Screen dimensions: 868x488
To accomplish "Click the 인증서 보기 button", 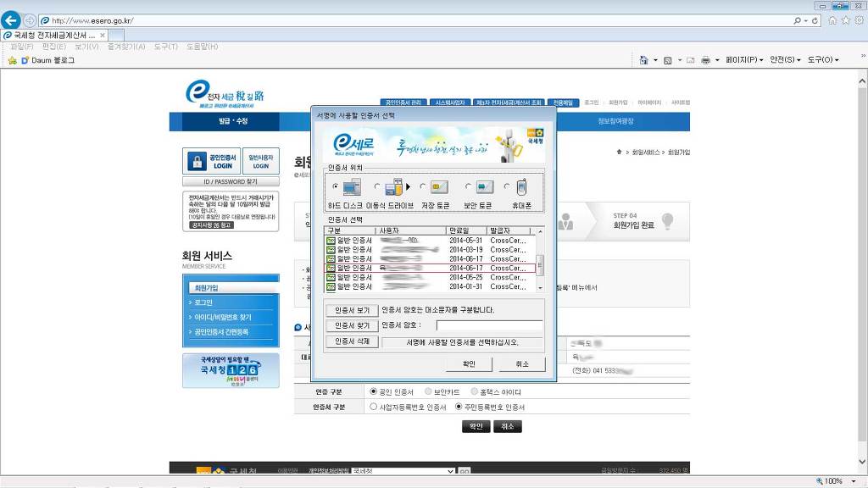I will [352, 310].
